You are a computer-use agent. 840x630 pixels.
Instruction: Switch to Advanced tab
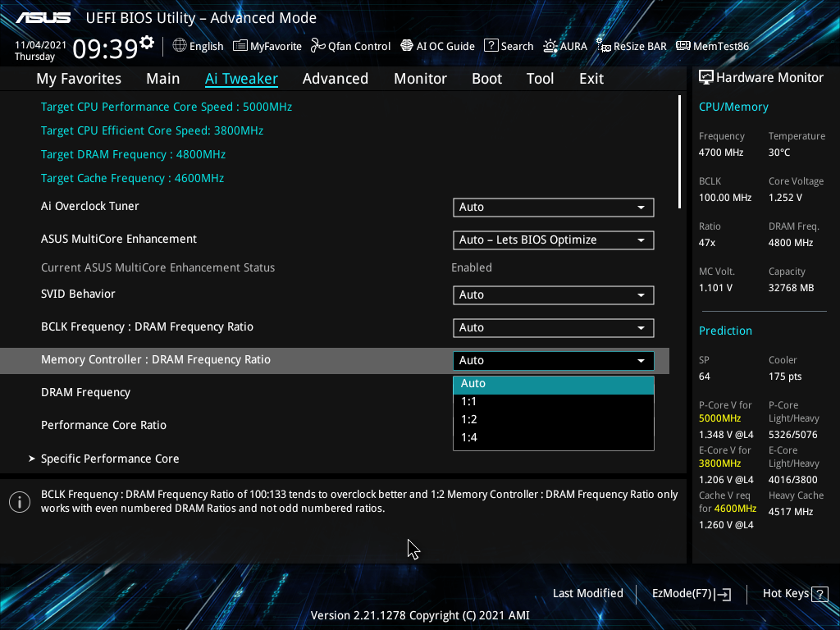(x=336, y=79)
